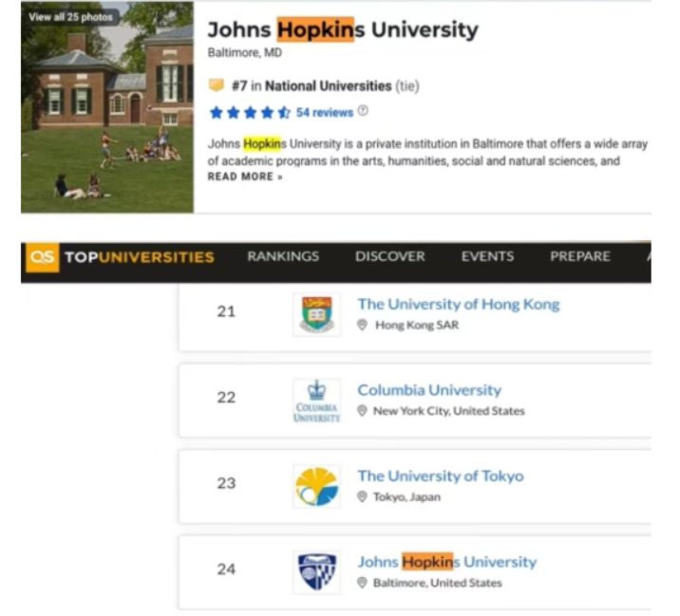Click View all 25 photos badge
This screenshot has width=680, height=616.
pos(70,17)
